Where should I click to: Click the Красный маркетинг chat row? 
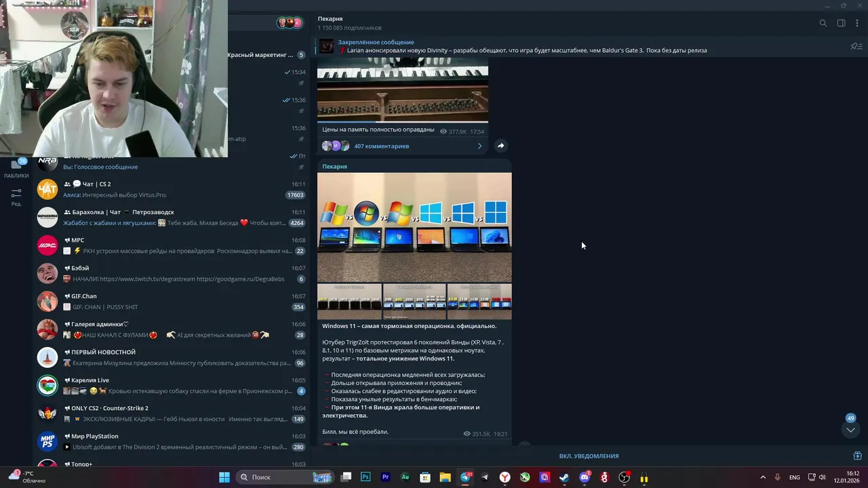(267, 55)
